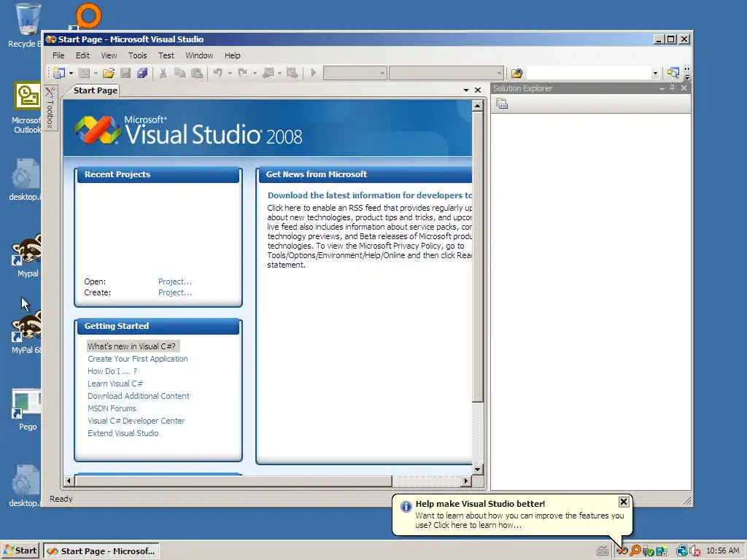Close the Help make Visual Studio better balloon
747x560 pixels.
623,502
